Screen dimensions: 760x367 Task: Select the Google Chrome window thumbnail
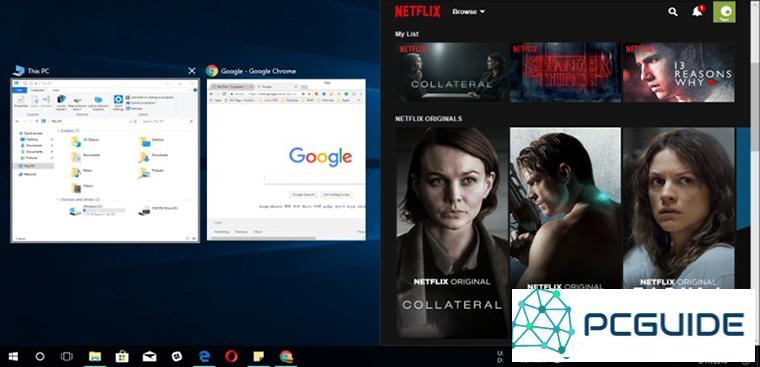tap(286, 160)
